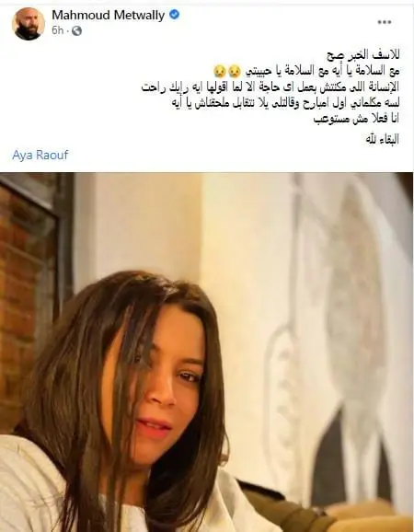Click the line starting 'الإنسانة اللى مكنتش'
This screenshot has height=532, width=414.
coord(270,87)
